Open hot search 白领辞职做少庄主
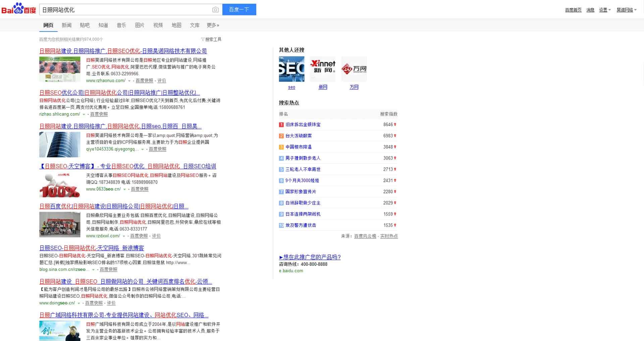This screenshot has height=341, width=644. 303,203
